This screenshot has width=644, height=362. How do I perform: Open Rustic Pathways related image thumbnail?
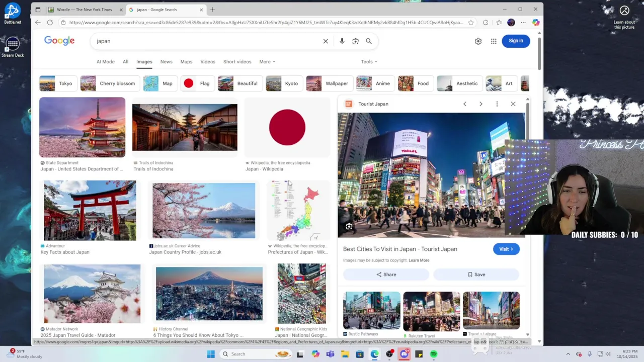[372, 310]
